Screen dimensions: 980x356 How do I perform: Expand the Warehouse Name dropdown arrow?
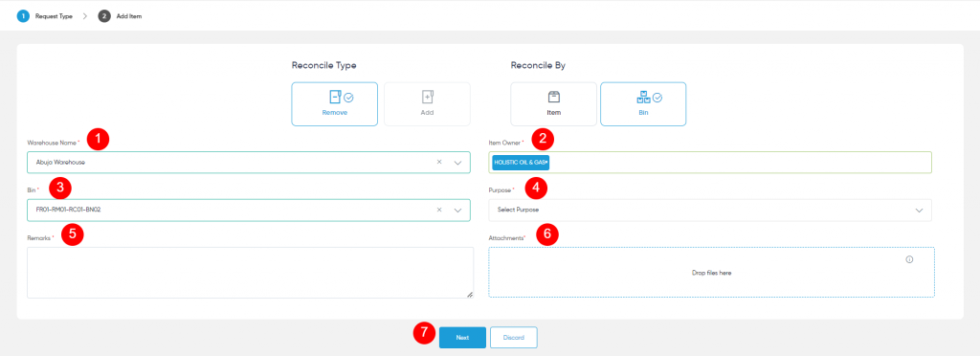tap(458, 163)
